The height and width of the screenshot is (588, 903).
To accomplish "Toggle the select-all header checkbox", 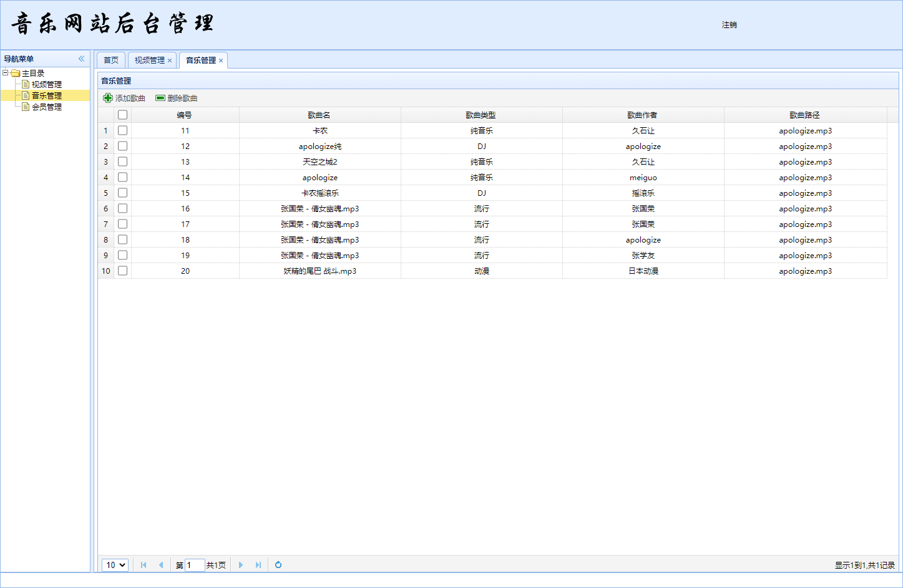I will 122,115.
